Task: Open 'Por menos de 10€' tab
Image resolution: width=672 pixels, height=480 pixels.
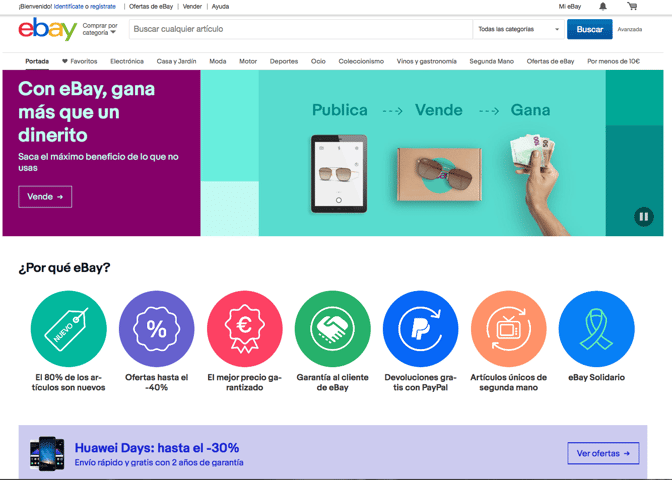Action: tap(613, 61)
